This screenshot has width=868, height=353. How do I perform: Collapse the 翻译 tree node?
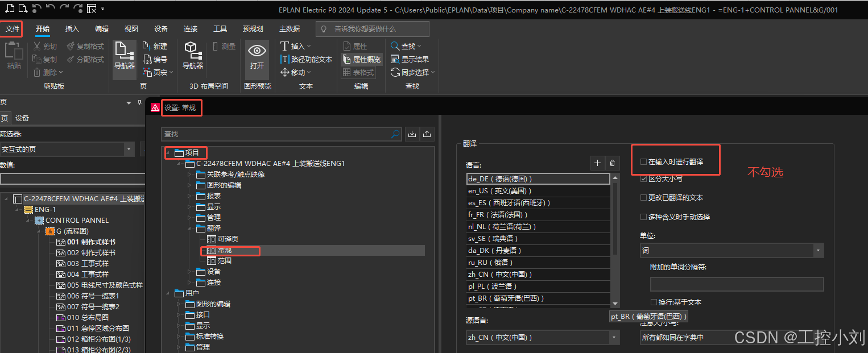(190, 229)
